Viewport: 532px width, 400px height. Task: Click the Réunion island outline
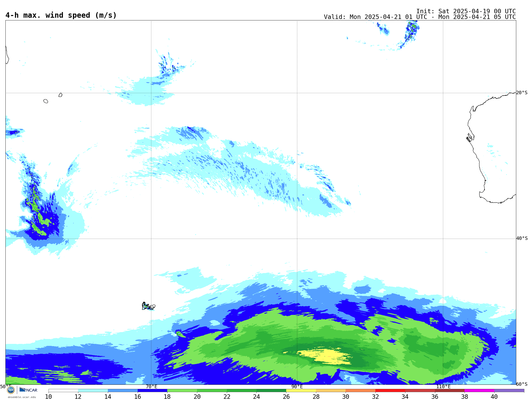46,101
